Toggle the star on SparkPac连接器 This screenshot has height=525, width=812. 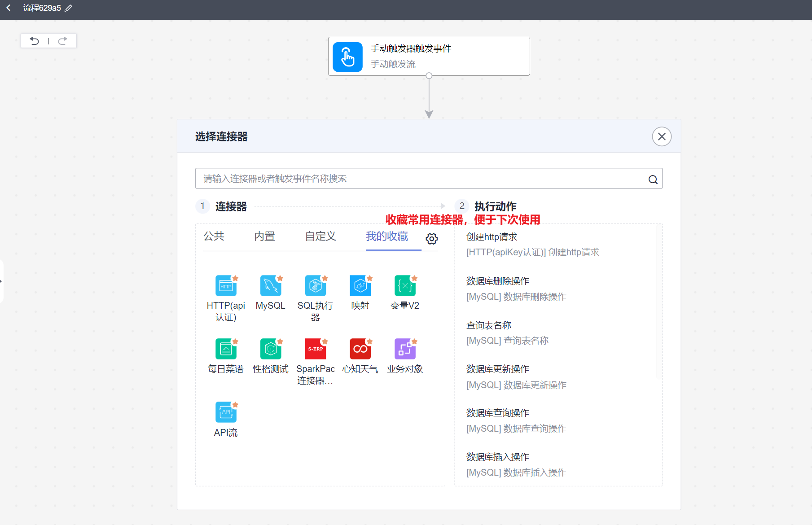(325, 341)
